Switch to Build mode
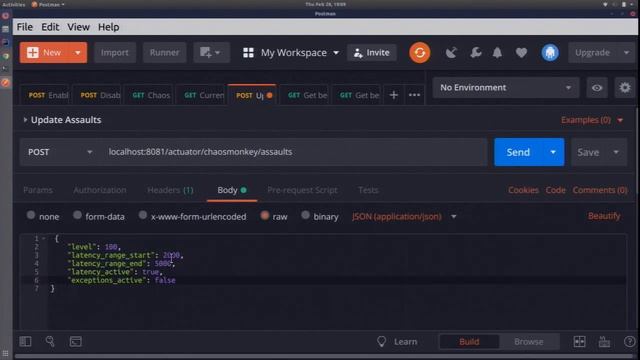 click(x=469, y=342)
